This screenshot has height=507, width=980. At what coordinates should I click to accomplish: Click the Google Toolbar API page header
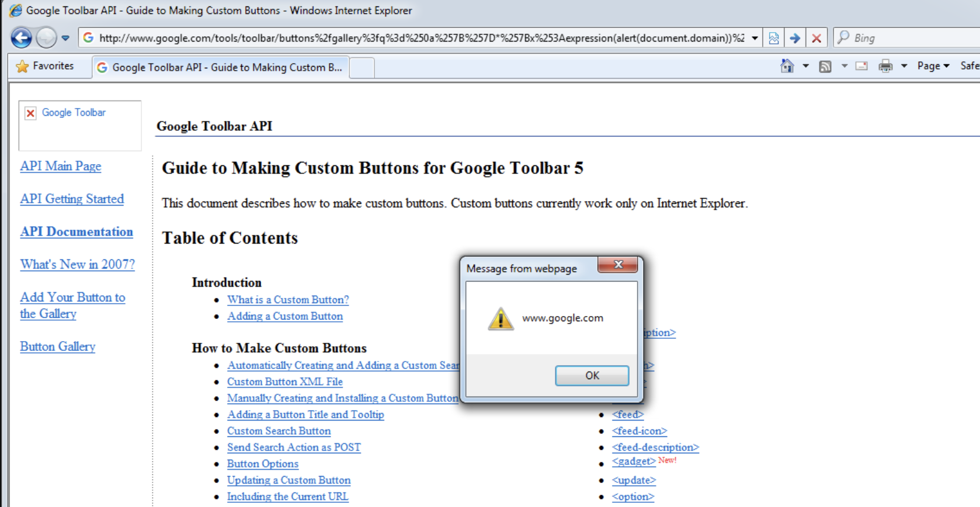pos(214,126)
